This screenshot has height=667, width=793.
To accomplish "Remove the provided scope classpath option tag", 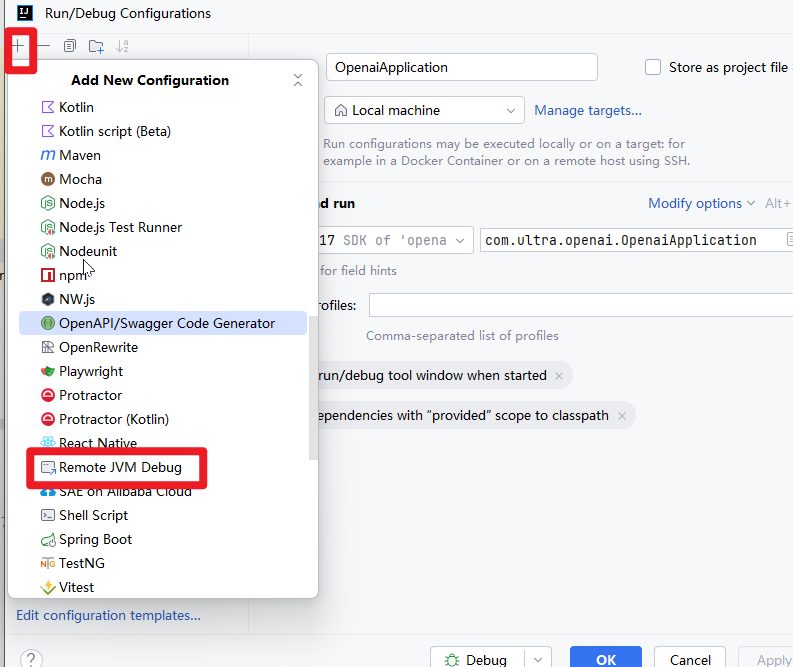I will (622, 416).
